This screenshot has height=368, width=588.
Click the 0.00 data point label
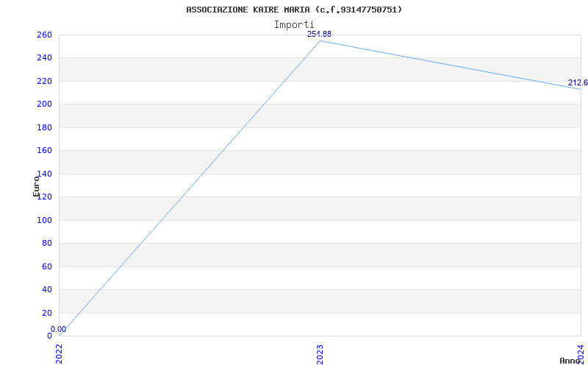59,329
